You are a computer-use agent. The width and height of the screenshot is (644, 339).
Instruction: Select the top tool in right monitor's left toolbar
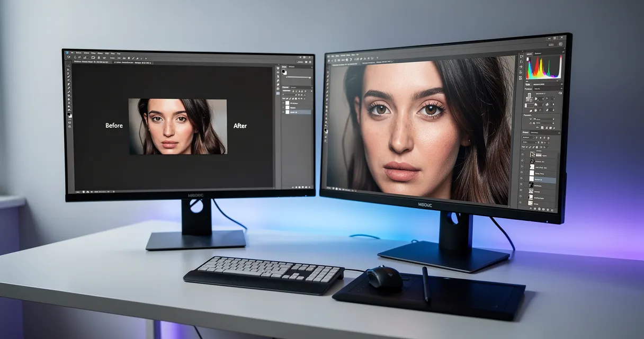[328, 72]
